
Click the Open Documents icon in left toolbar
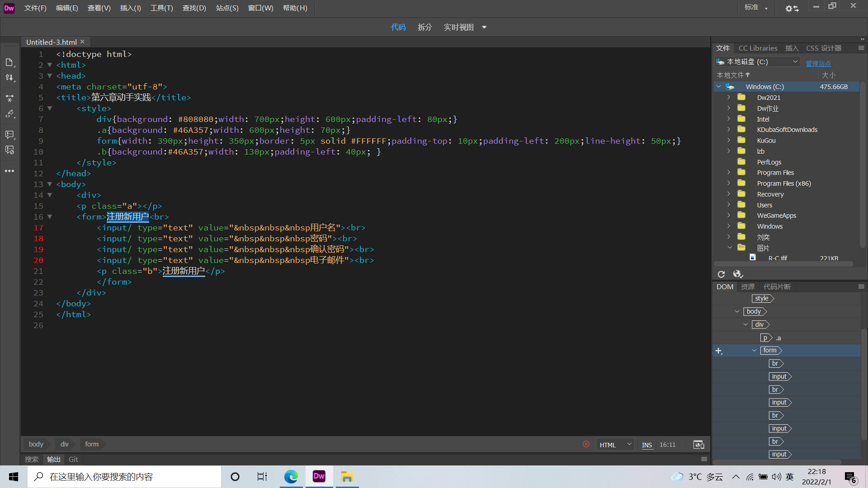9,62
